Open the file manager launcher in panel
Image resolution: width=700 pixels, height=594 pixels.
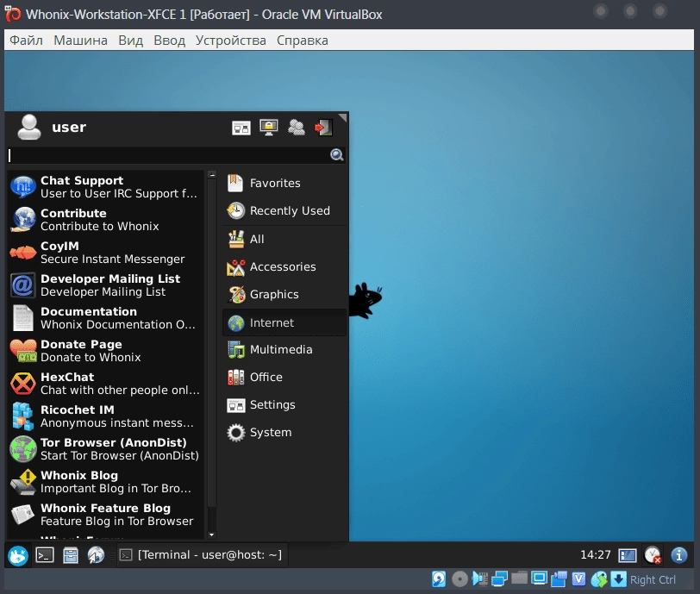70,555
